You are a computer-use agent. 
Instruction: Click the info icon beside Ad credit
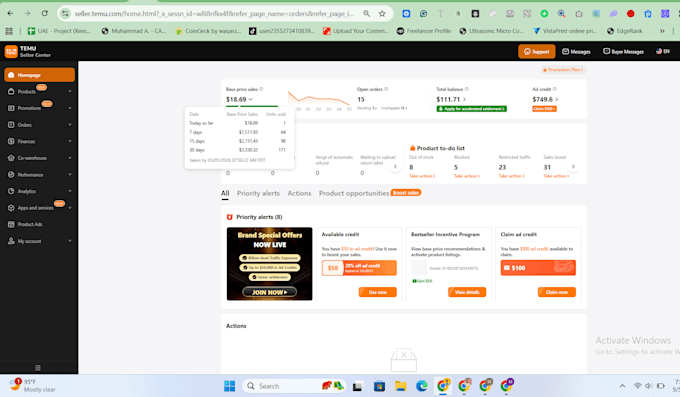tap(555, 89)
